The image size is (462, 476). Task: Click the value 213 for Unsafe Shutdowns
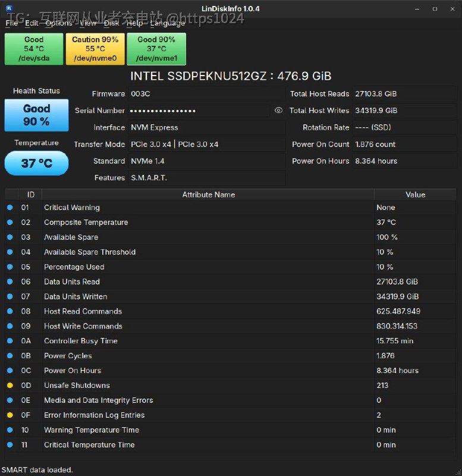[382, 385]
